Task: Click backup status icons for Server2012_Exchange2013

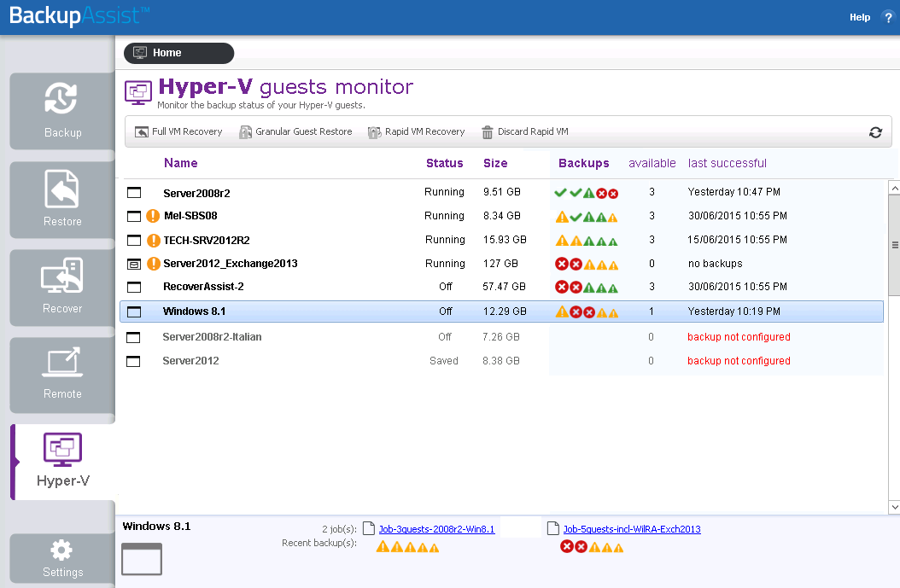Action: pyautogui.click(x=587, y=265)
